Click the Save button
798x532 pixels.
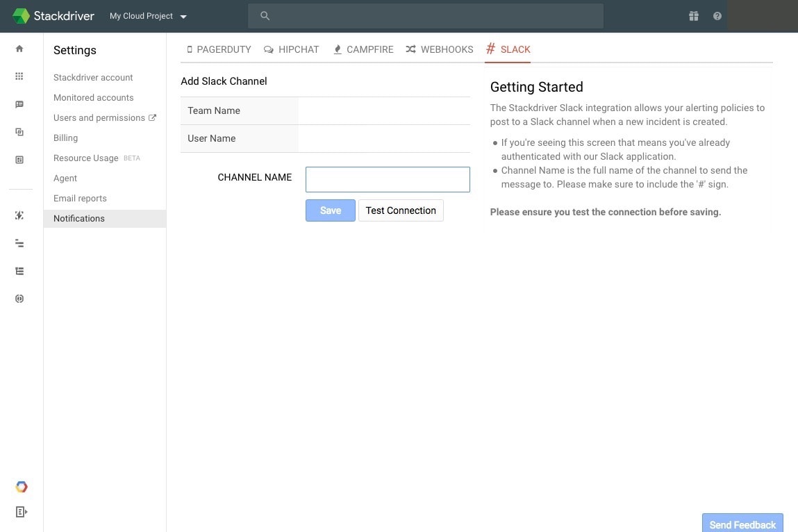tap(331, 210)
